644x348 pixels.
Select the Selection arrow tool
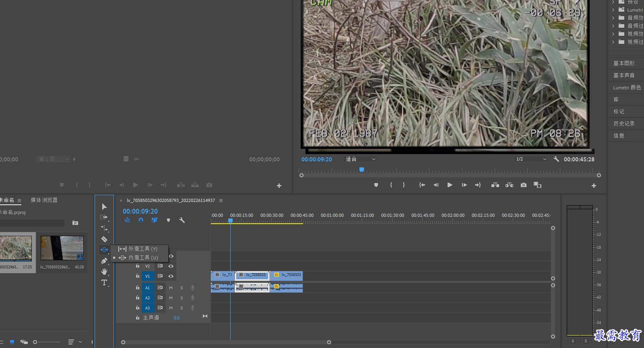(x=104, y=206)
